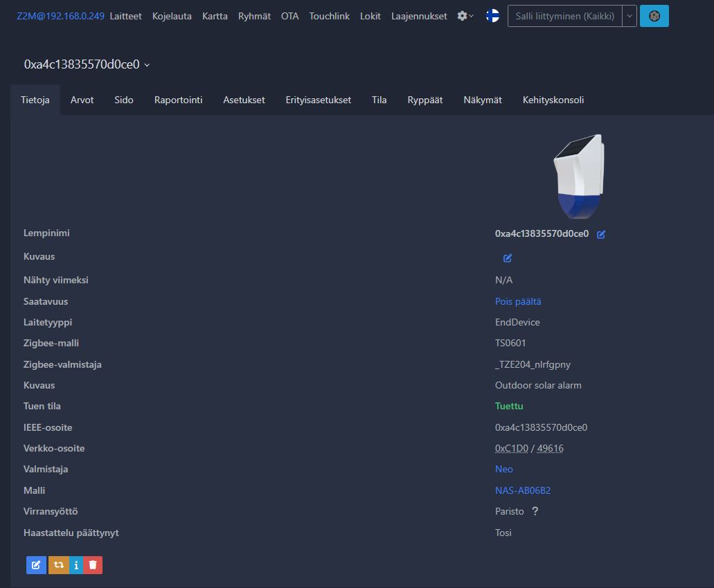This screenshot has height=588, width=714.
Task: Open the settings gear menu
Action: pyautogui.click(x=465, y=16)
